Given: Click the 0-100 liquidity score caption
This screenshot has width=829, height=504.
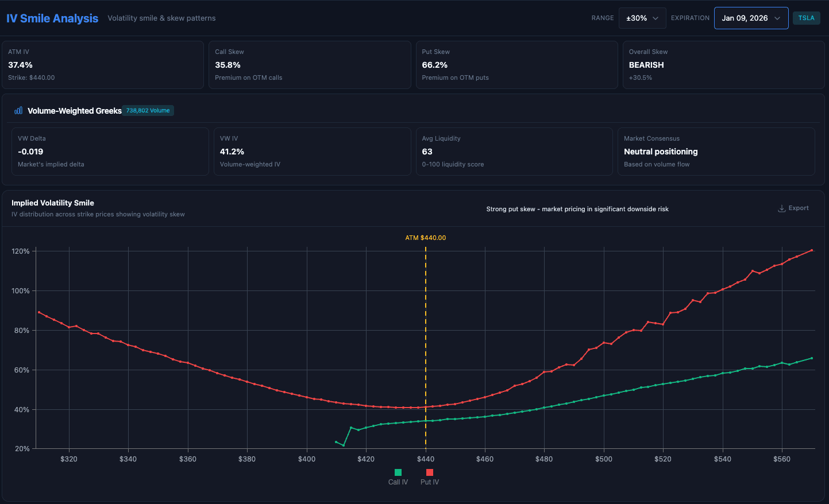Looking at the screenshot, I should coord(453,164).
